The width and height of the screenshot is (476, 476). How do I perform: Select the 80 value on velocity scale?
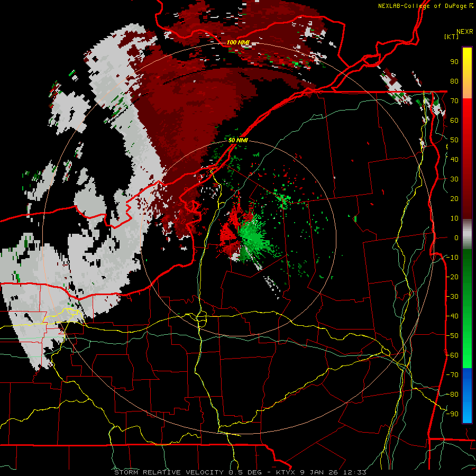[x=454, y=81]
